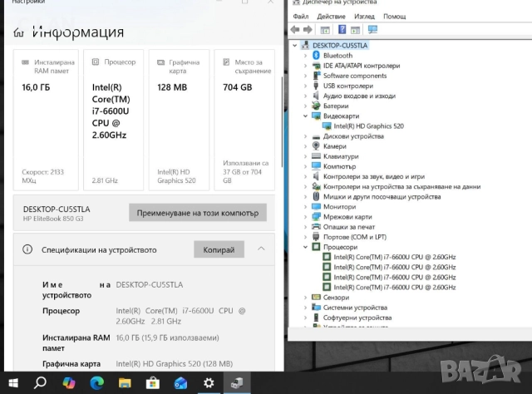Open File Explorer from taskbar

pos(125,383)
